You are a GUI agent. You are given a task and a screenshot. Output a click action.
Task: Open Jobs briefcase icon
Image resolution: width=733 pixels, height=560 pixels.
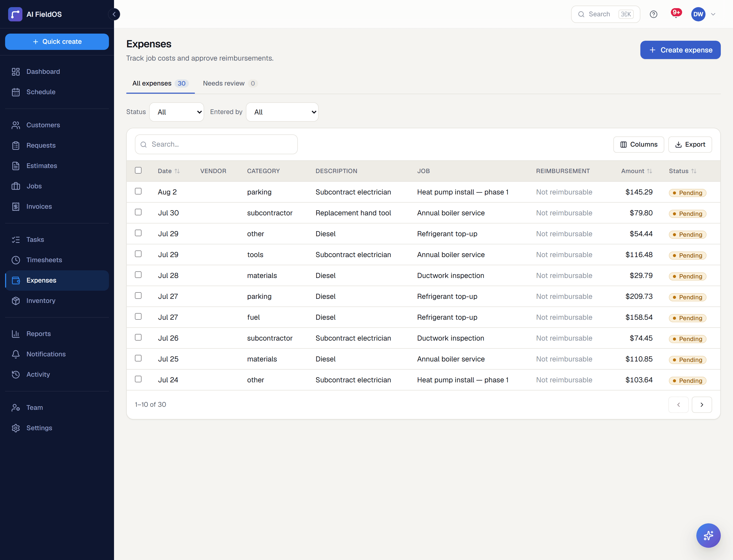click(x=16, y=186)
